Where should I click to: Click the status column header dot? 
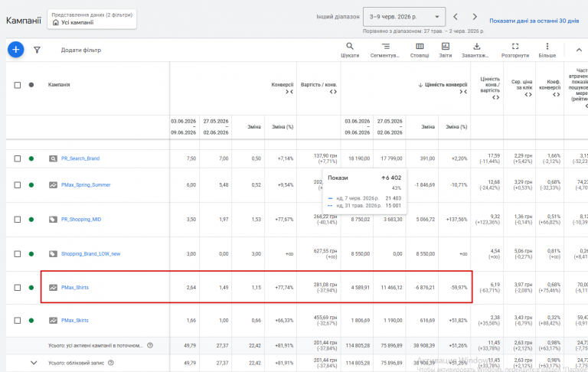[x=31, y=85]
